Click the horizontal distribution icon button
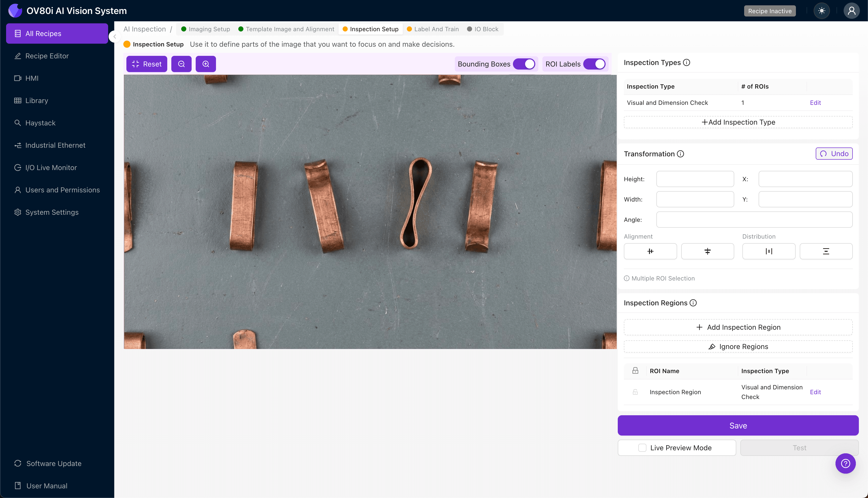Screen dimensions: 868x498 pos(769,251)
